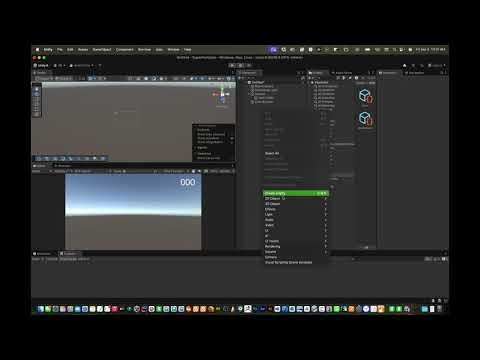Select the View hand tool in Scene
This screenshot has width=480, height=360.
37,89
